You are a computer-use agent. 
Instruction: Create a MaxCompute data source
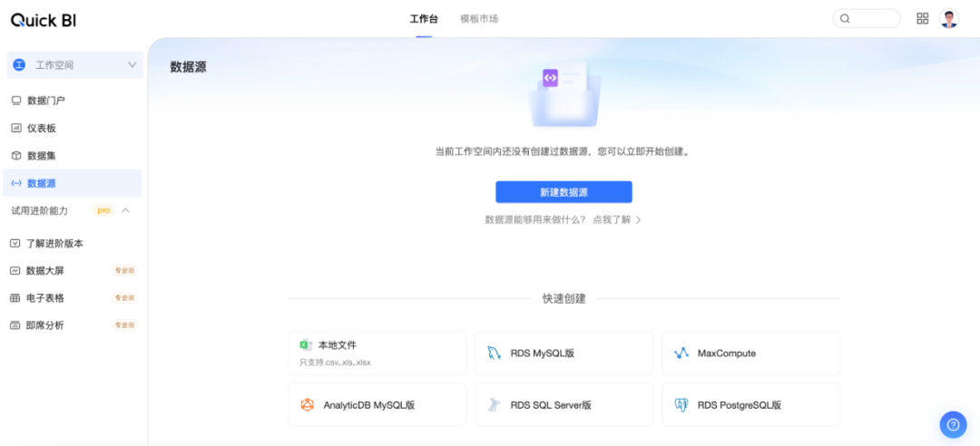coord(750,353)
